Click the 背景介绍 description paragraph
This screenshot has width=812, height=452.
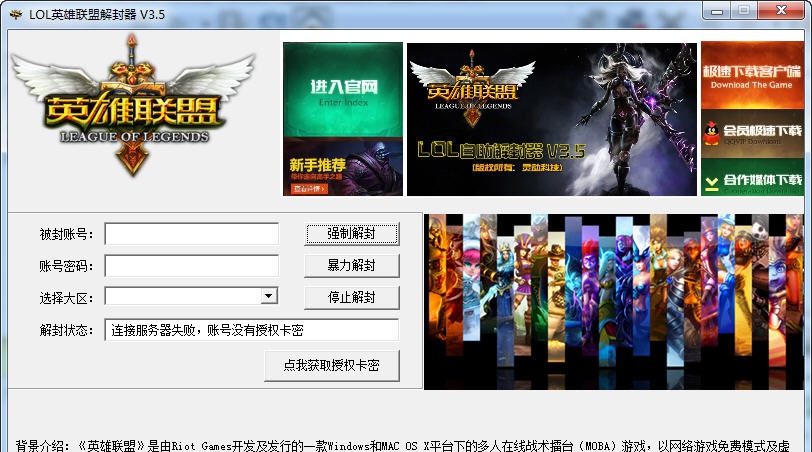402,445
